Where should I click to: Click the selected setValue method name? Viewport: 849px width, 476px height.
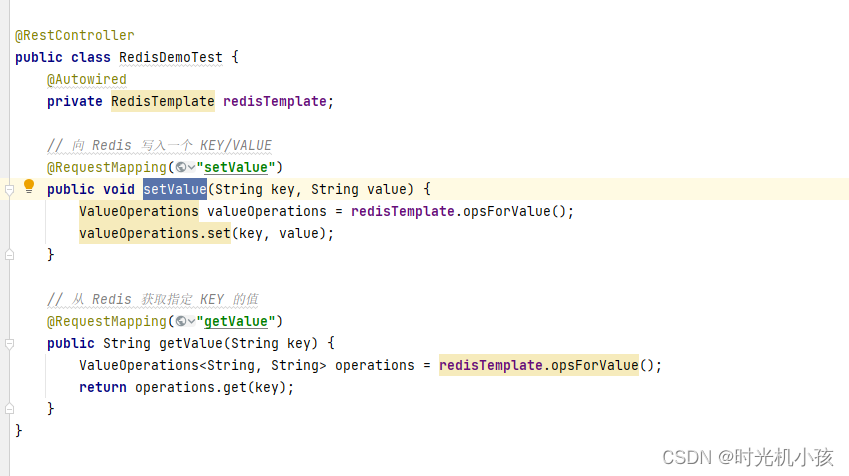pos(175,189)
